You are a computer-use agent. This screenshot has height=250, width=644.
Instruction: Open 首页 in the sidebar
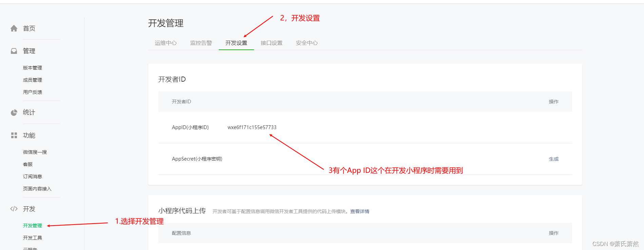point(29,28)
